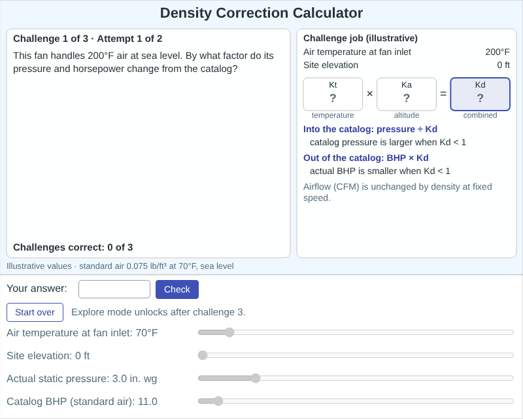Click 'Out of the catalog: BHP × Kd' heading

[x=366, y=158]
